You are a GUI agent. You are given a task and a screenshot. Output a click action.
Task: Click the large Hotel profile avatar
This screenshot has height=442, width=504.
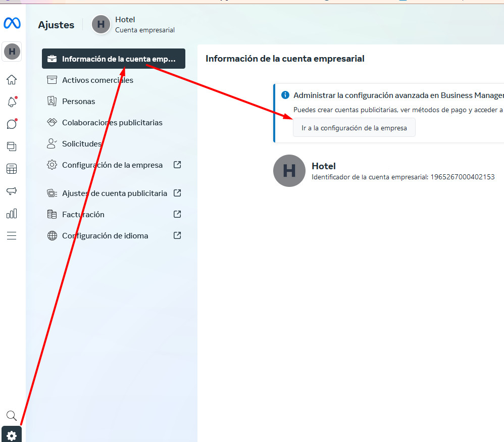point(289,171)
